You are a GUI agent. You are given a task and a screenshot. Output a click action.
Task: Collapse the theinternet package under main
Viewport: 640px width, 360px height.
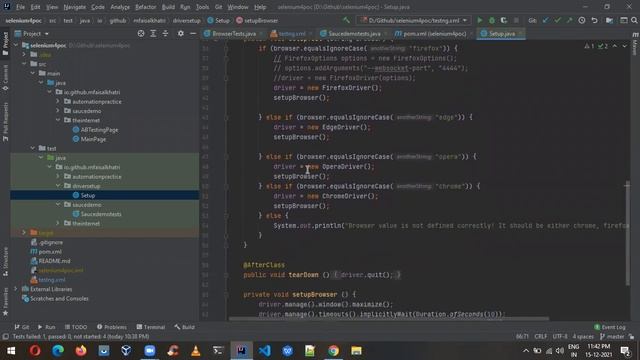click(58, 120)
